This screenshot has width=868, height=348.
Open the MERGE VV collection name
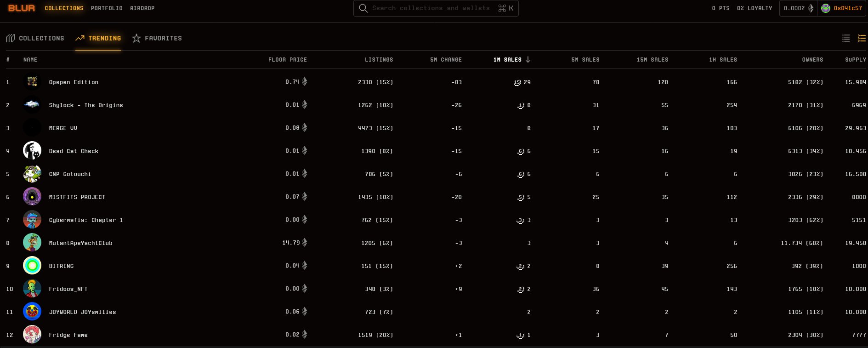tap(63, 128)
